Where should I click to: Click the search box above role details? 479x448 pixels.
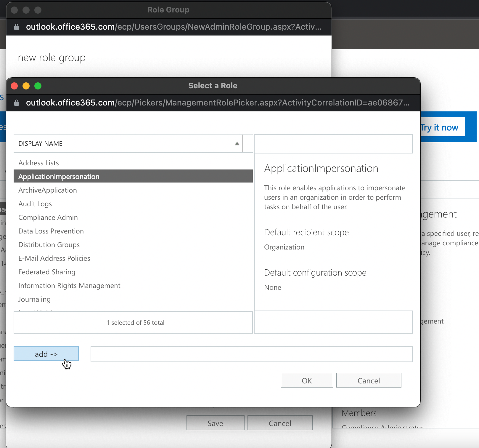tap(333, 144)
